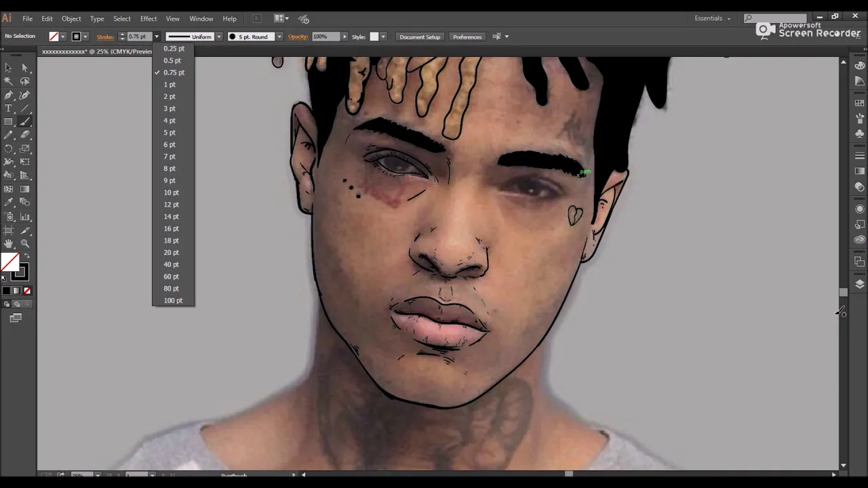Select the Line Segment tool
The width and height of the screenshot is (868, 488).
click(x=25, y=108)
